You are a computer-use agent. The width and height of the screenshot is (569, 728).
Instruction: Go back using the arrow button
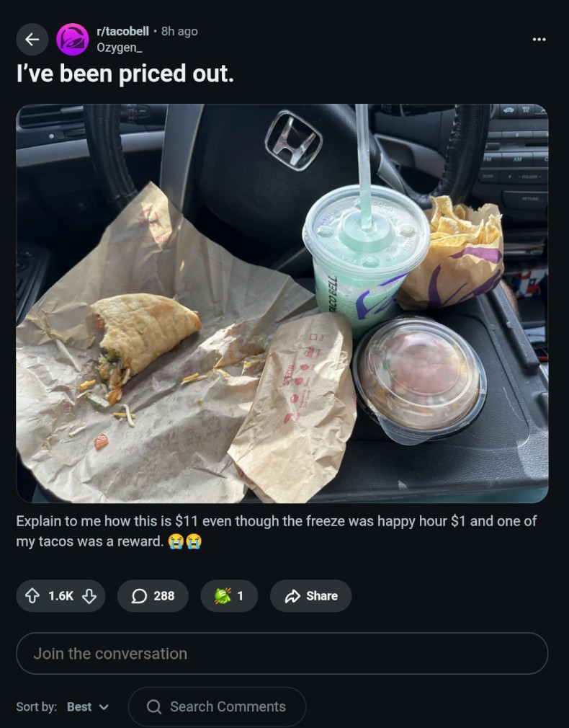click(x=32, y=40)
